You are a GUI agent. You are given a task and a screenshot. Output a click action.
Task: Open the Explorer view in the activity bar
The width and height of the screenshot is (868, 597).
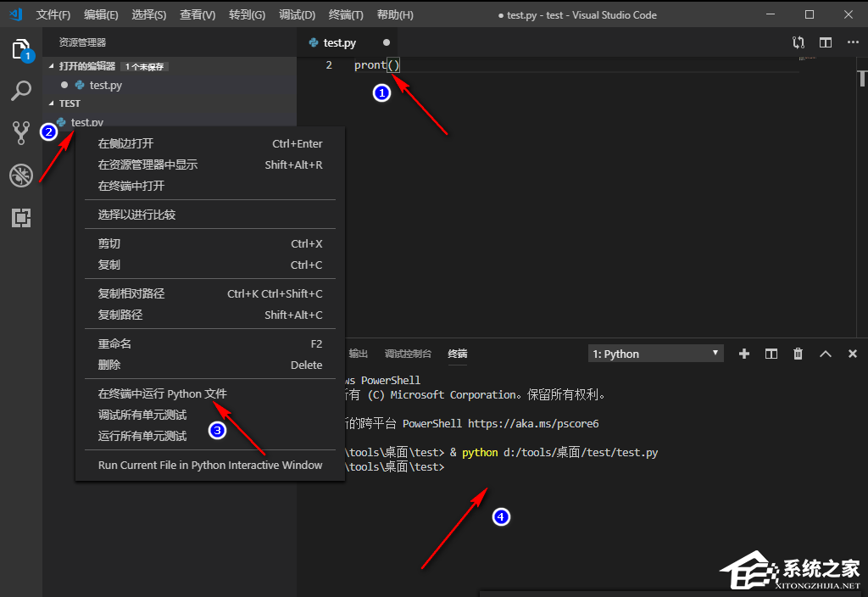[x=21, y=50]
